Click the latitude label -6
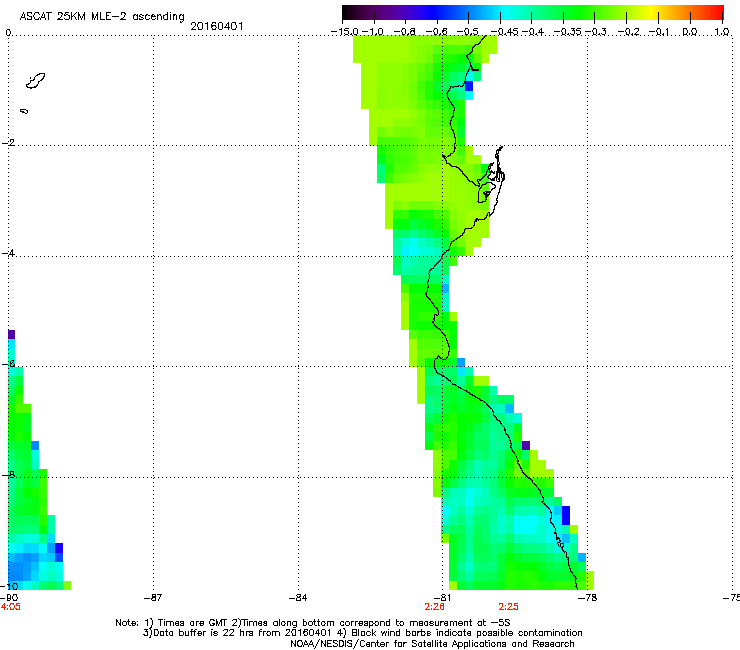This screenshot has height=650, width=740. [8, 363]
